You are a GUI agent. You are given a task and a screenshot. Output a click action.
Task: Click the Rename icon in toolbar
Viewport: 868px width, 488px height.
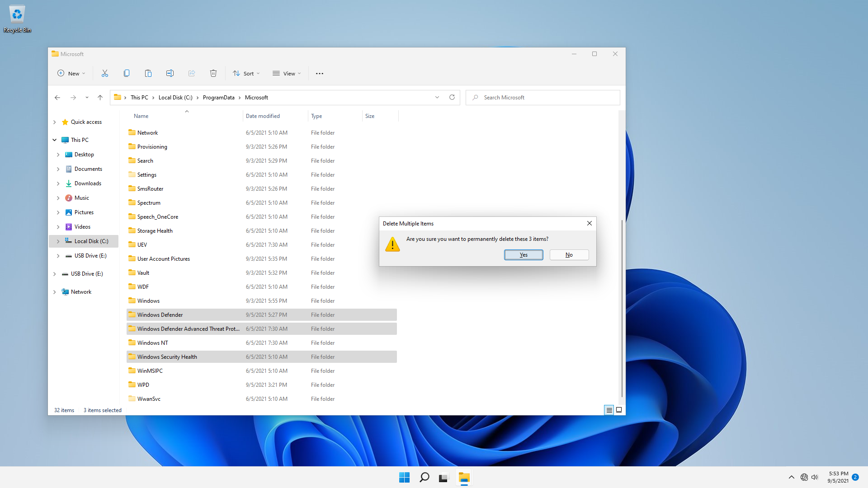click(x=170, y=73)
